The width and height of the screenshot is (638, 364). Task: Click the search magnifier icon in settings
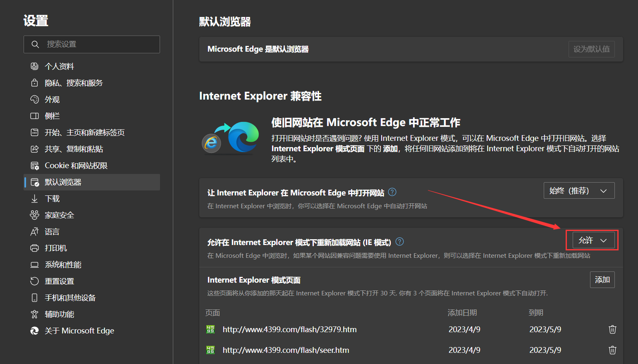click(x=35, y=44)
